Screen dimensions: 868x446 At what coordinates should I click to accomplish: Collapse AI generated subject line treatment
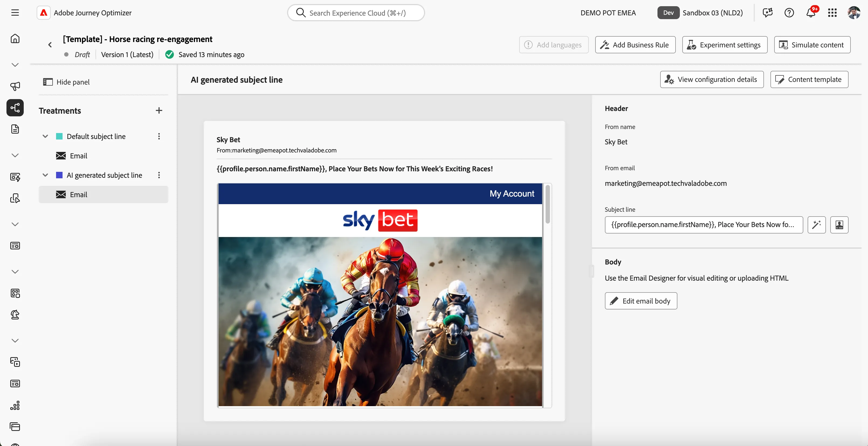[45, 175]
